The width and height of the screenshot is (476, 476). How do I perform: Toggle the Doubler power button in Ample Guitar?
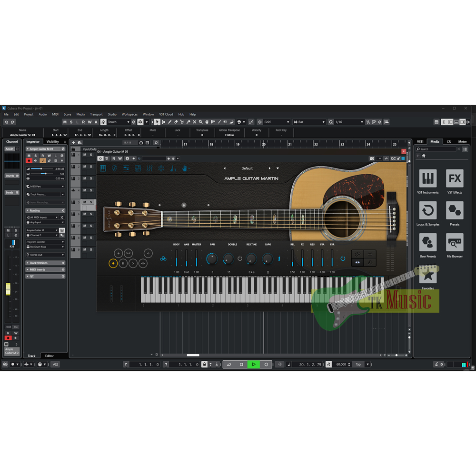[x=240, y=258]
